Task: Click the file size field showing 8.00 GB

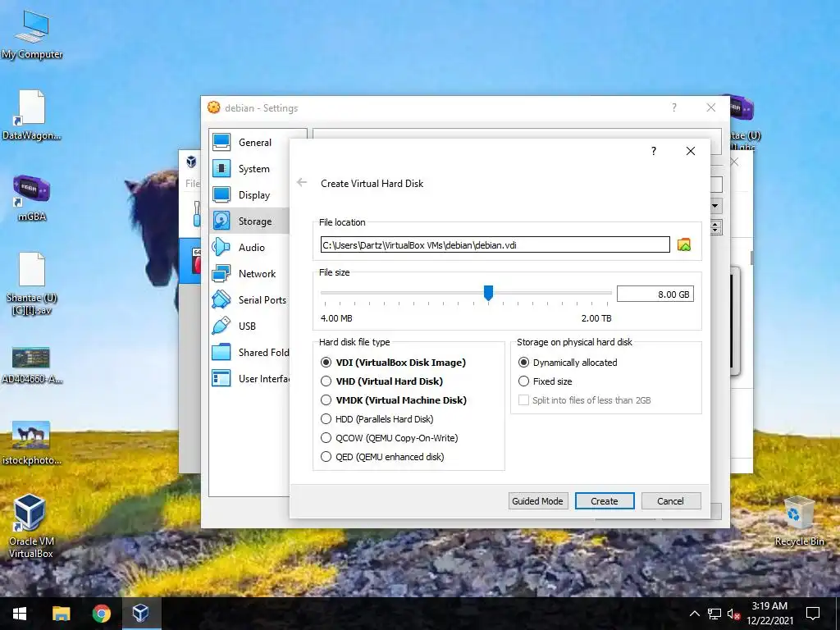Action: point(655,294)
